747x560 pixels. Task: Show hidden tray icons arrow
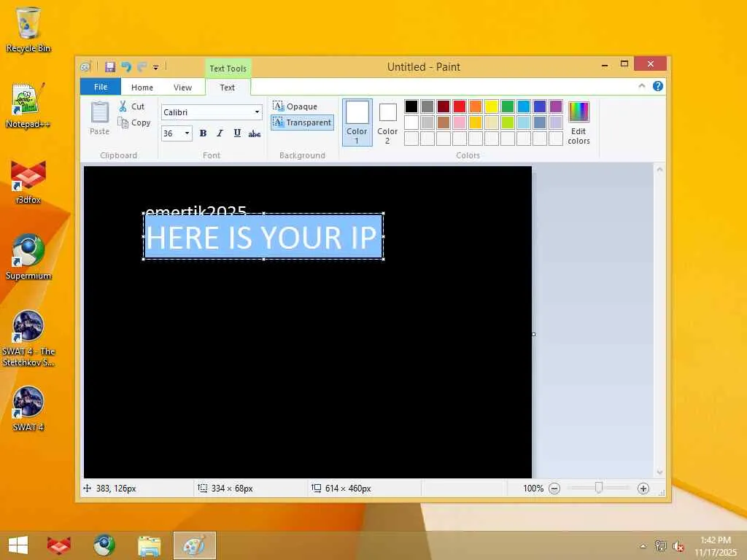tap(643, 546)
